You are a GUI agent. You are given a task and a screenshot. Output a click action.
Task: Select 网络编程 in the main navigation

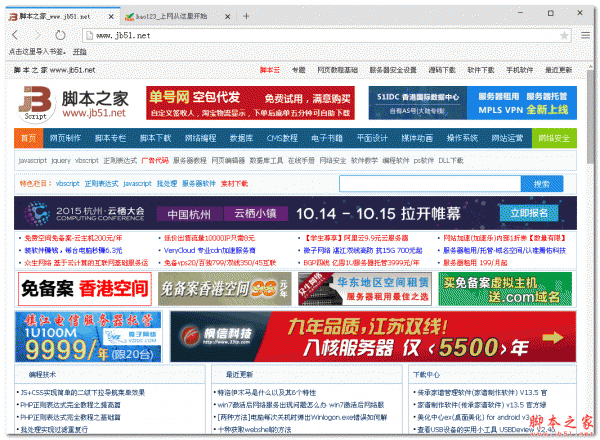point(201,138)
